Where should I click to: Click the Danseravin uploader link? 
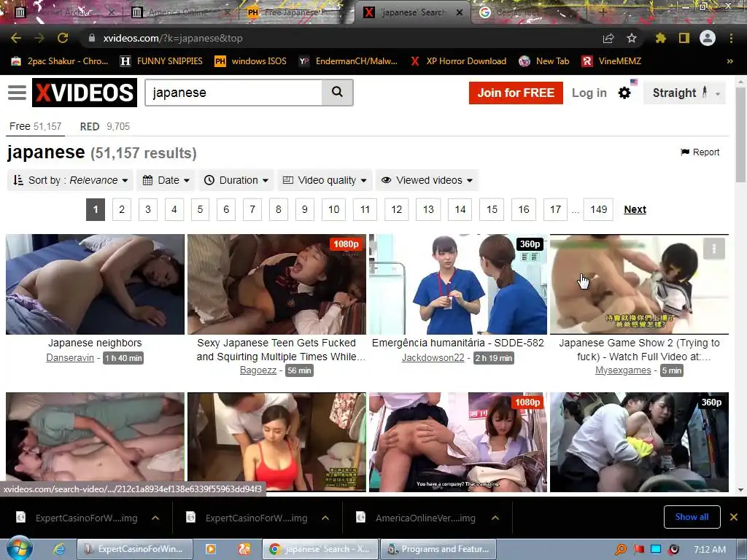[70, 357]
